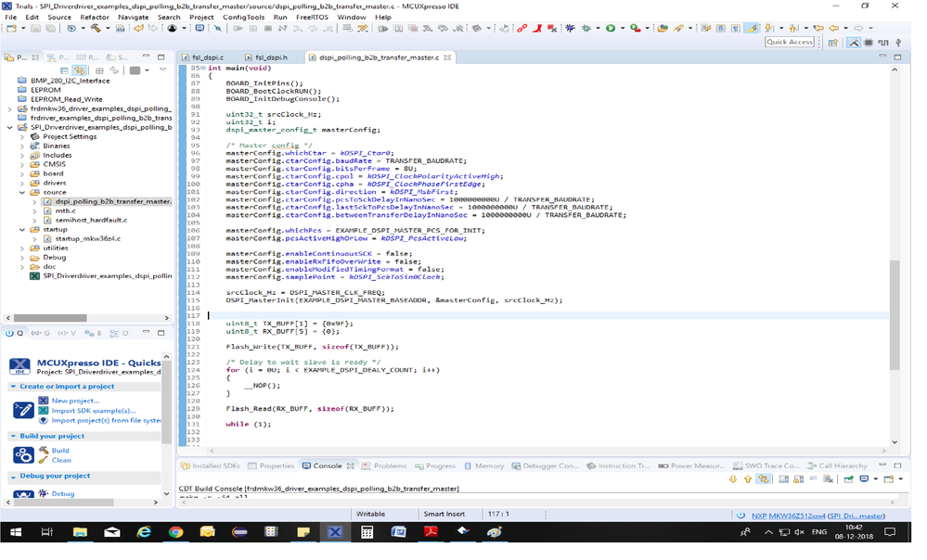927x560 pixels.
Task: Click the console scroll-down arrow icon
Action: point(733,479)
